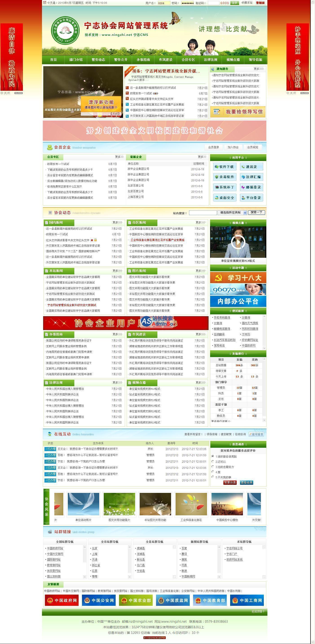Open 首页 in the navigation bar
The height and width of the screenshot is (644, 315).
(53, 60)
